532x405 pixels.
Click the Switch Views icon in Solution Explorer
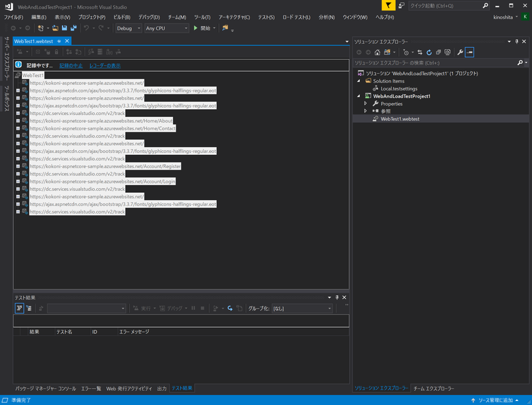[x=387, y=53]
